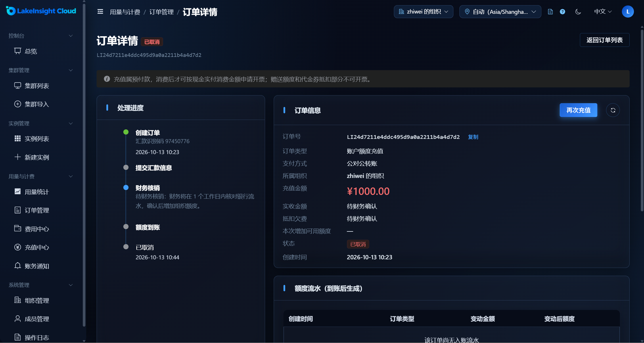The image size is (644, 343).
Task: Toggle the sidebar hamburger menu icon
Action: pos(100,12)
